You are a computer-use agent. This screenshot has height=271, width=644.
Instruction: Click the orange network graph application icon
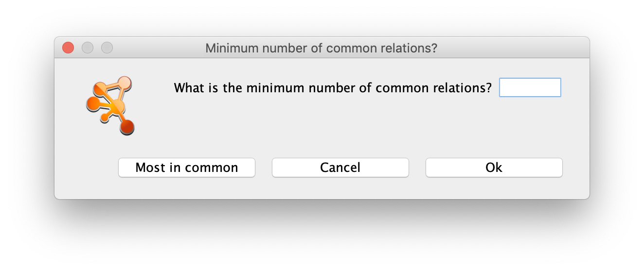click(x=110, y=105)
